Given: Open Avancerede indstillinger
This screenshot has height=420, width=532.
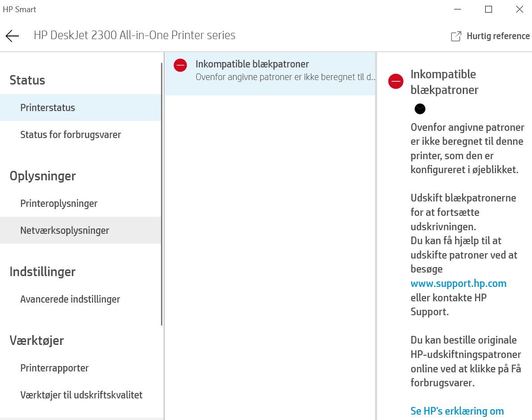Looking at the screenshot, I should pyautogui.click(x=70, y=299).
